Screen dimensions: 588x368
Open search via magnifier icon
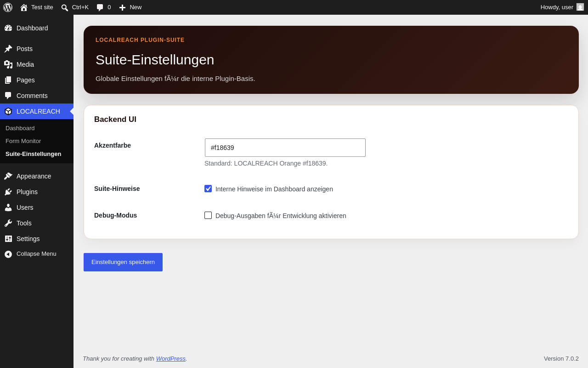point(65,7)
